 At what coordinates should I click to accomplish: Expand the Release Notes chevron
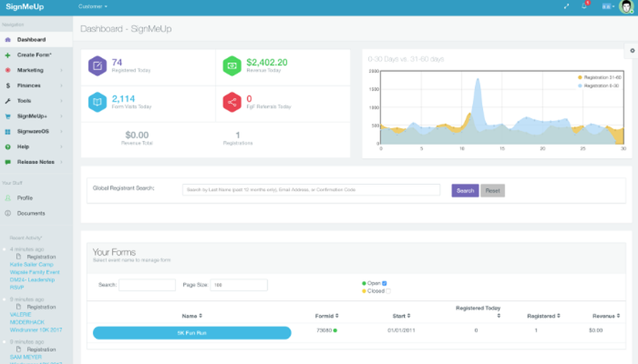tap(61, 163)
